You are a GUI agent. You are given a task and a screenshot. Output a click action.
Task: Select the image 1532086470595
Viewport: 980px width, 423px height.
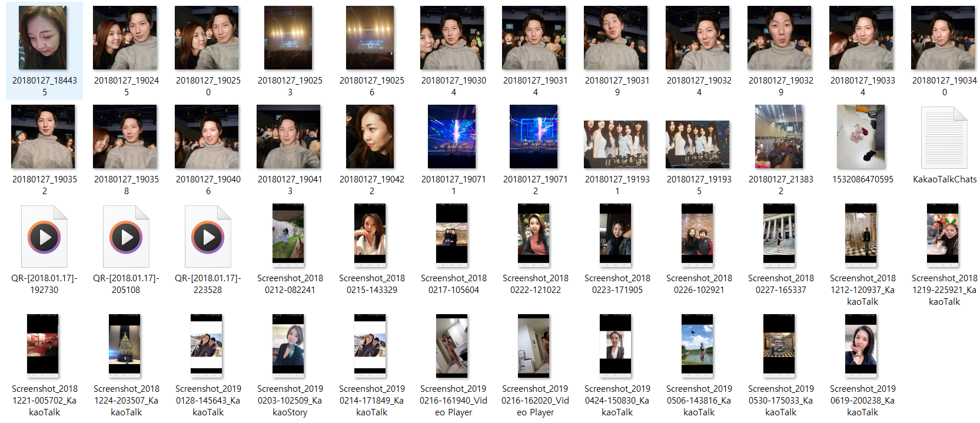pos(861,136)
